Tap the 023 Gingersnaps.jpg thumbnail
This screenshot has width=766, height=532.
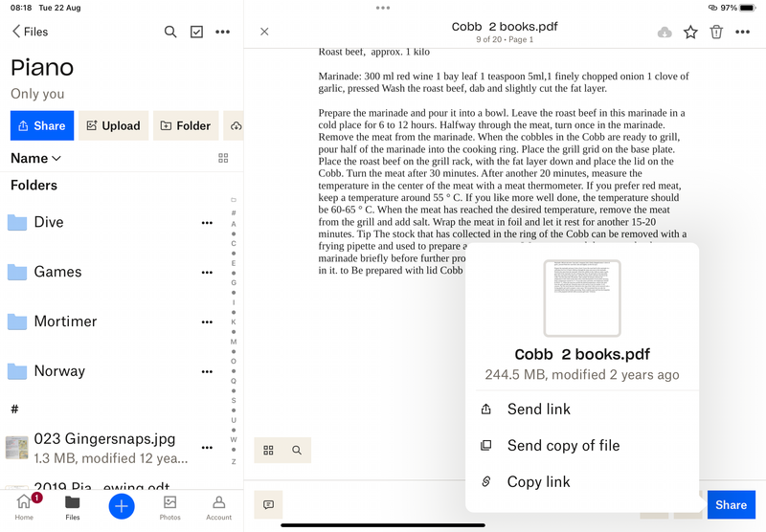pos(16,448)
